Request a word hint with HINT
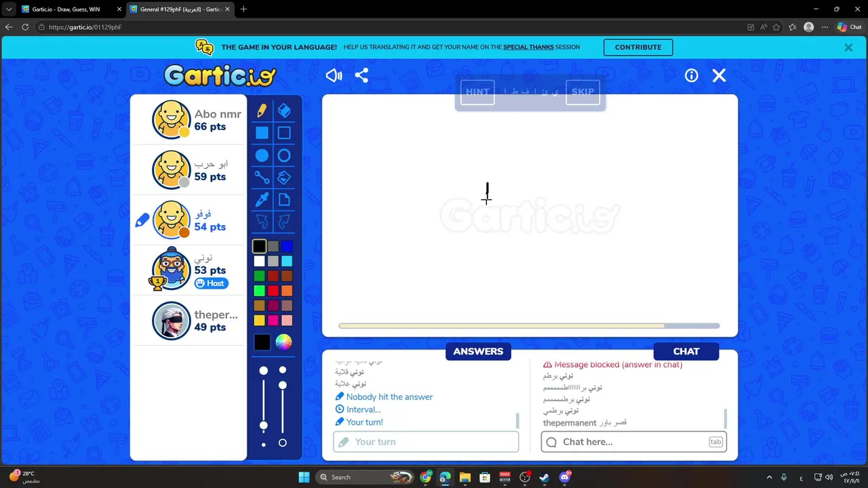 pyautogui.click(x=477, y=92)
